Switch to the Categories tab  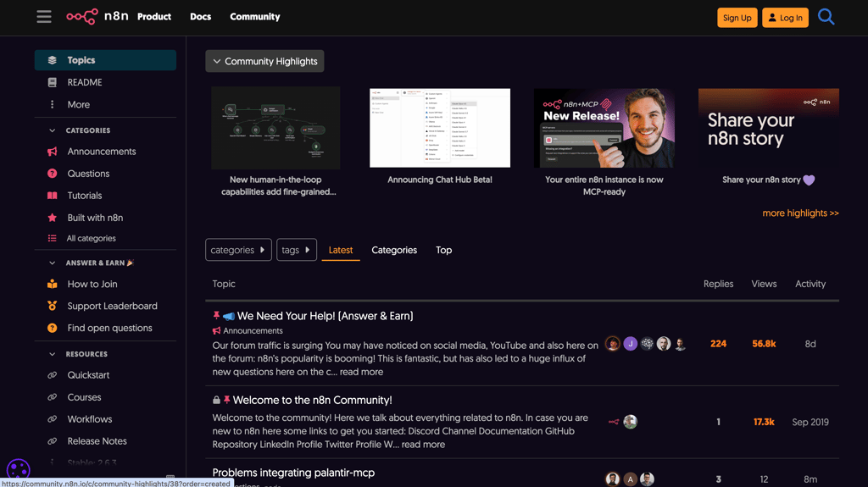pos(394,250)
